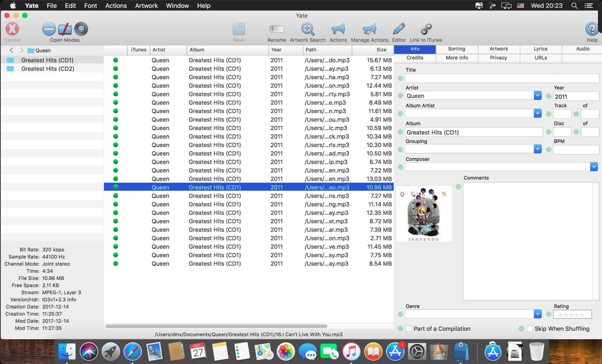Open the Actions menu in menu bar
The width and height of the screenshot is (602, 364).
(116, 6)
